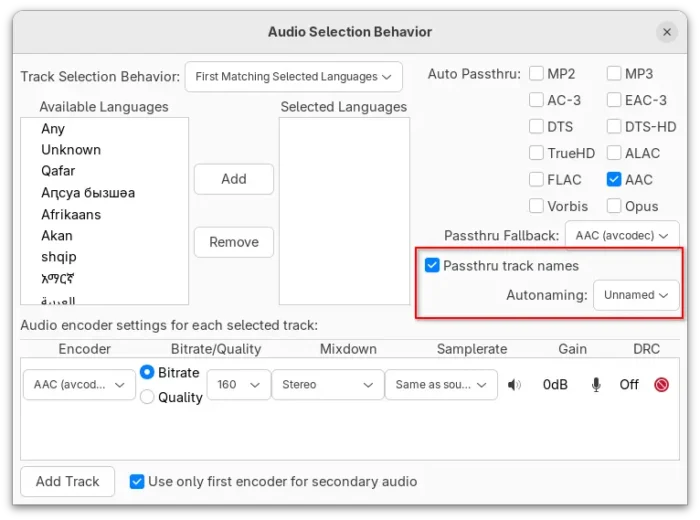700x520 pixels.
Task: Enable the MP2 passthru checkbox
Action: [x=537, y=74]
